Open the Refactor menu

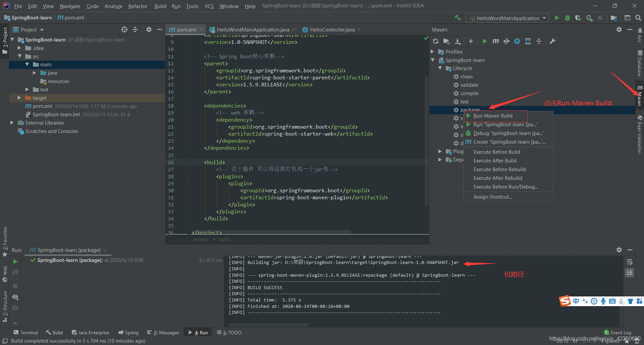click(x=138, y=6)
